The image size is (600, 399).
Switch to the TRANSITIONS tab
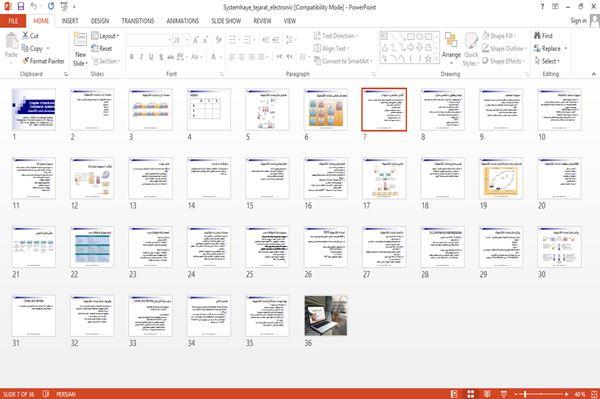pyautogui.click(x=138, y=21)
